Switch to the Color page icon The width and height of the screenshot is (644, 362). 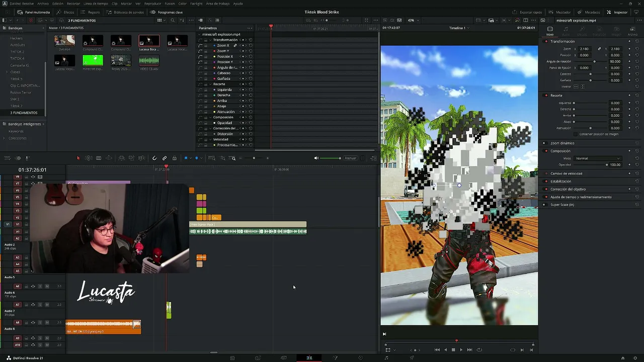point(360,358)
